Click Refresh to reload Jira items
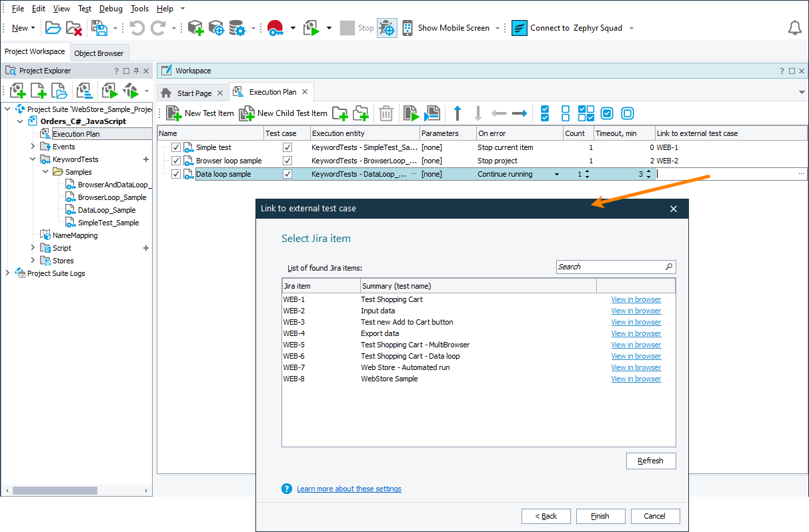The height and width of the screenshot is (532, 809). (650, 461)
